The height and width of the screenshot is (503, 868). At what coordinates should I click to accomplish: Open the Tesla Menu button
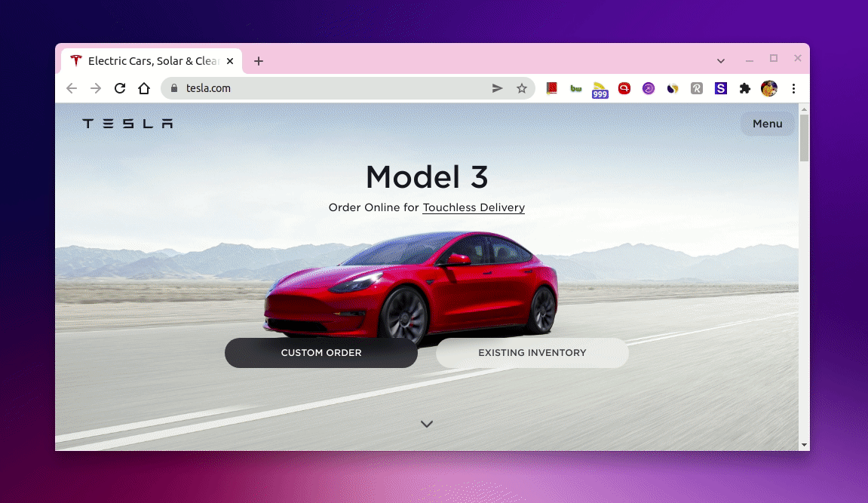point(767,124)
